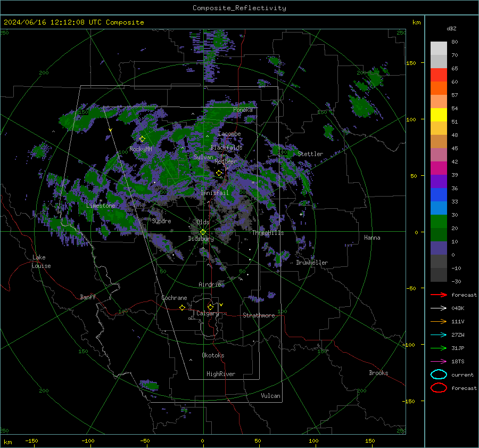Click the dBZ legend heading
The image size is (479, 448).
451,29
